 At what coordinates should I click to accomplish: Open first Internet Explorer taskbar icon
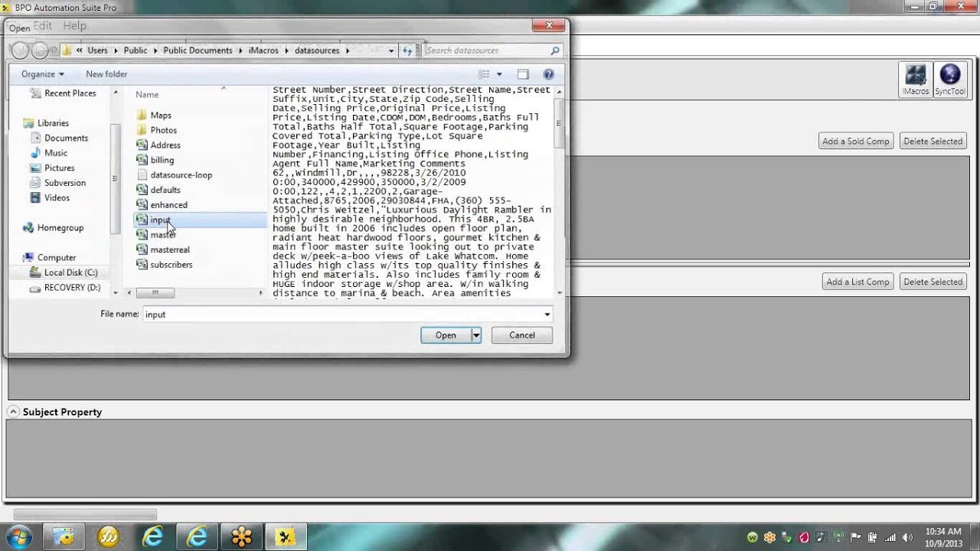(152, 536)
